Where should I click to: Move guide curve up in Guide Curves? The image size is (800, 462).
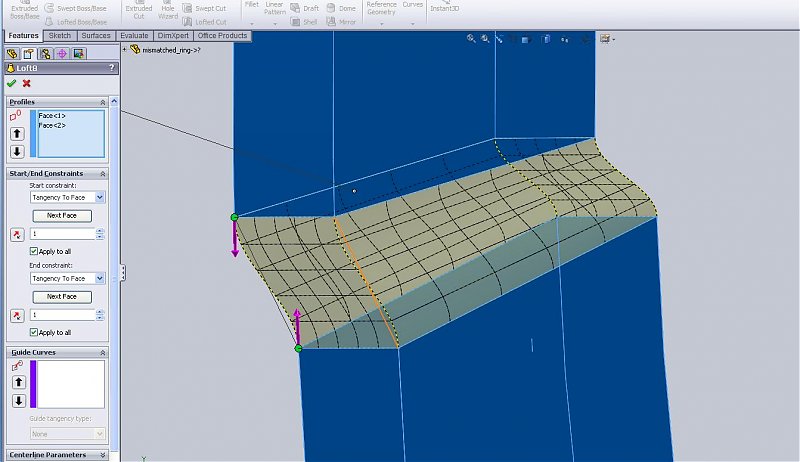tap(19, 382)
